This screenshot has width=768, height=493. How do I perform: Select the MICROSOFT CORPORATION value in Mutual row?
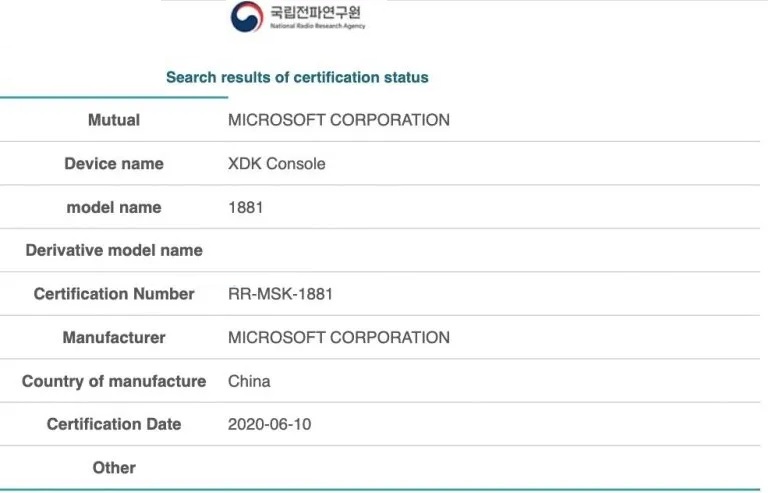[339, 120]
